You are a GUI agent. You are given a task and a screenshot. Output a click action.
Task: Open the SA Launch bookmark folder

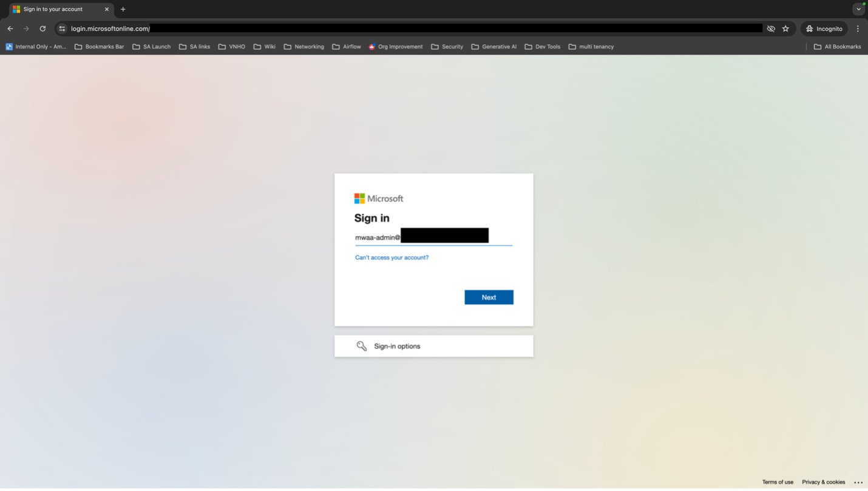coord(152,47)
